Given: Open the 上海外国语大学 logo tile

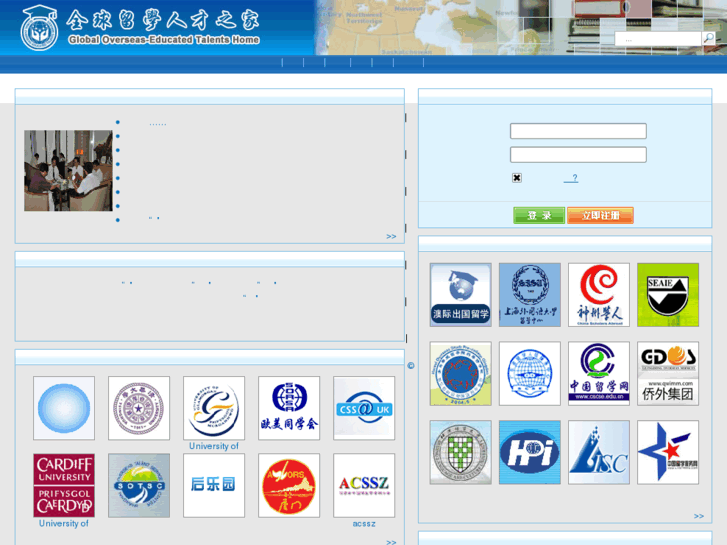Looking at the screenshot, I should click(530, 295).
